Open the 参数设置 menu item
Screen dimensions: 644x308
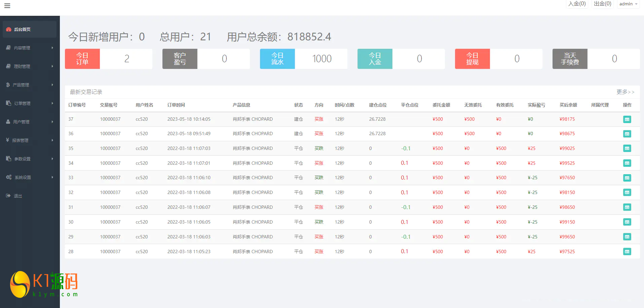[x=22, y=159]
